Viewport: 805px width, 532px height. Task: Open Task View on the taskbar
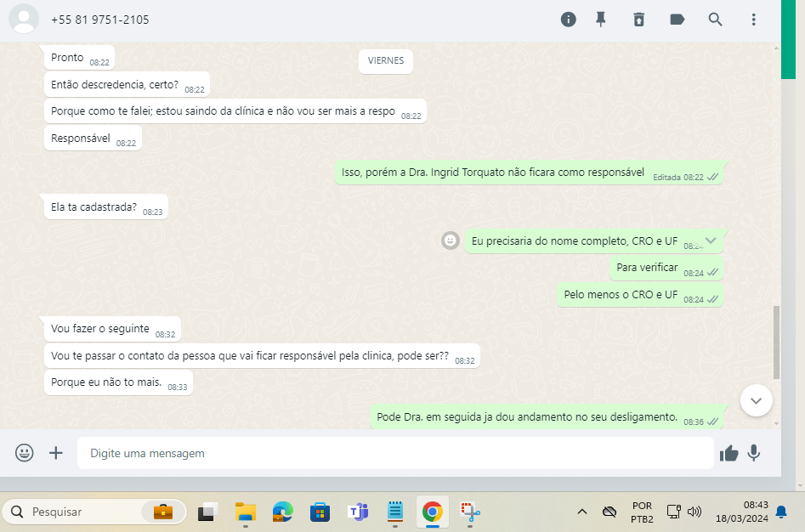208,512
